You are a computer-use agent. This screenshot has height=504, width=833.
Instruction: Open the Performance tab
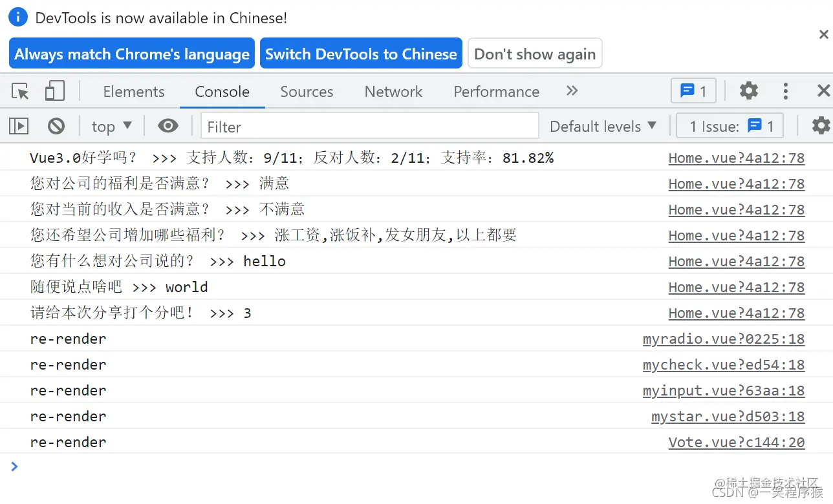point(496,92)
